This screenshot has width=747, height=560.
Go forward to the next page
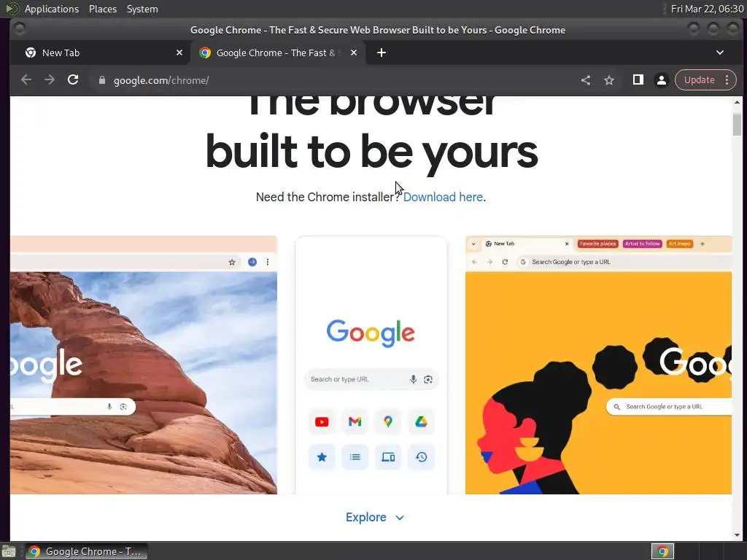[50, 80]
